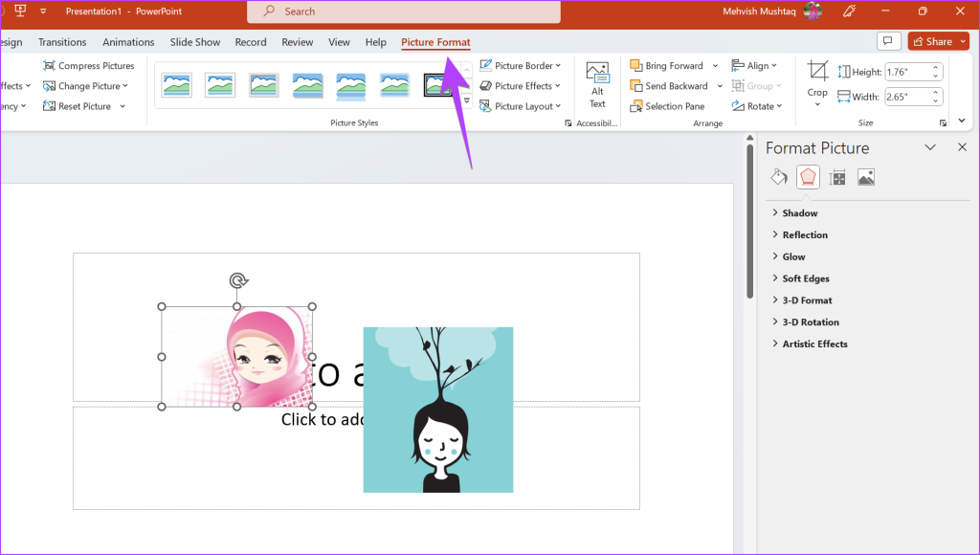
Task: Open the Selection Pane
Action: pos(667,106)
